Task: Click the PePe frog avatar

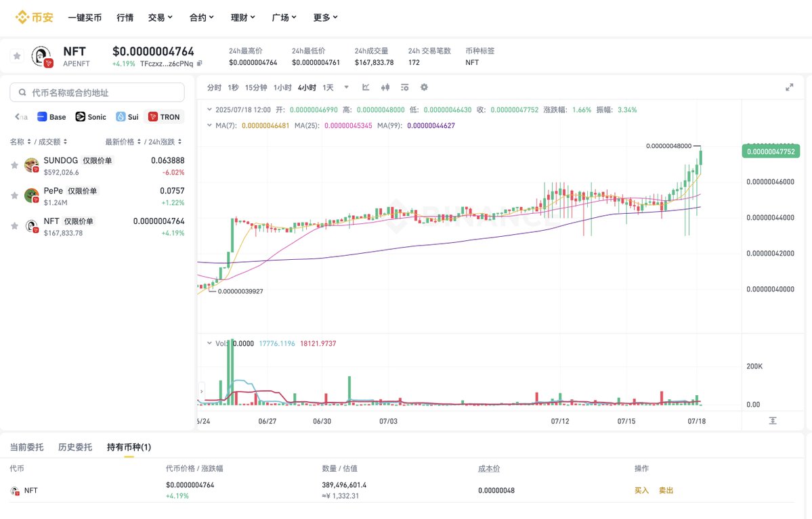Action: pos(32,196)
